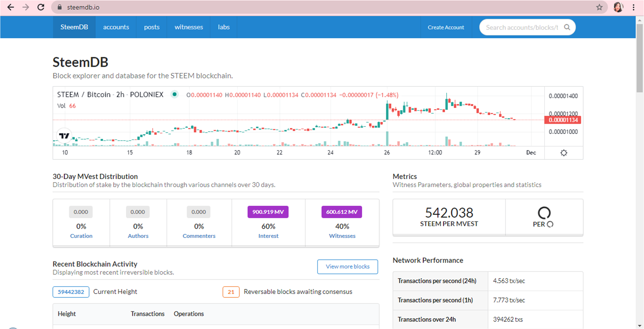This screenshot has height=329, width=644.
Task: Open the Chrome three-dot menu
Action: click(633, 7)
